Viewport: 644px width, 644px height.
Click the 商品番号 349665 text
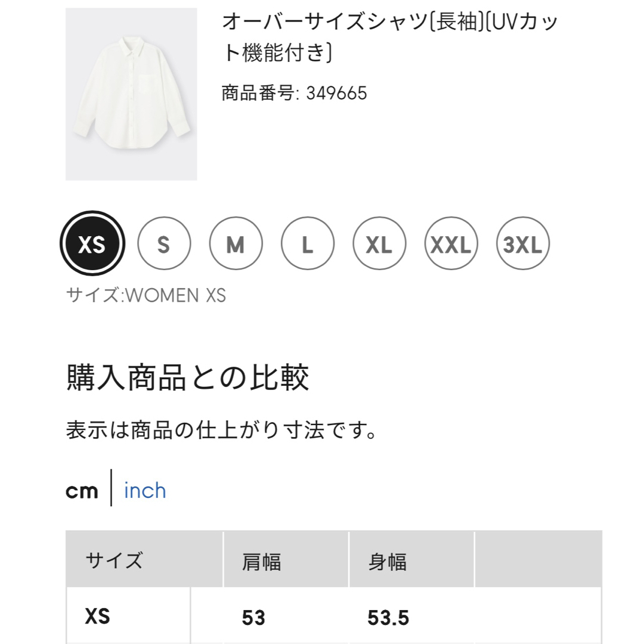pyautogui.click(x=294, y=93)
